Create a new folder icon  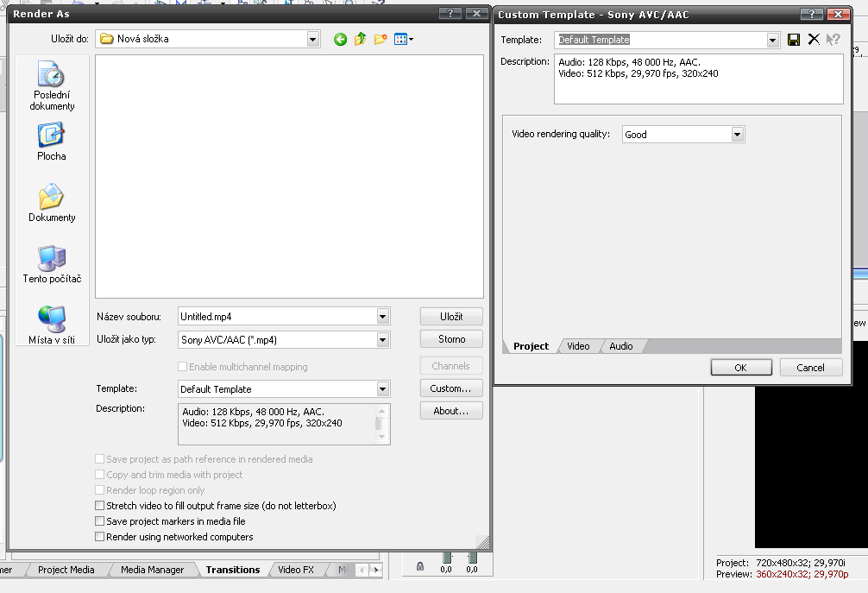click(x=381, y=40)
